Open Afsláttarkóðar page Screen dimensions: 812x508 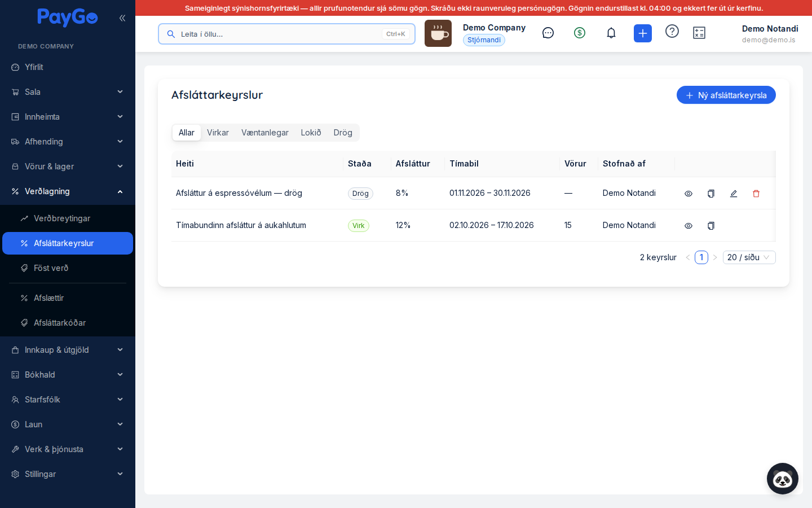point(68,323)
